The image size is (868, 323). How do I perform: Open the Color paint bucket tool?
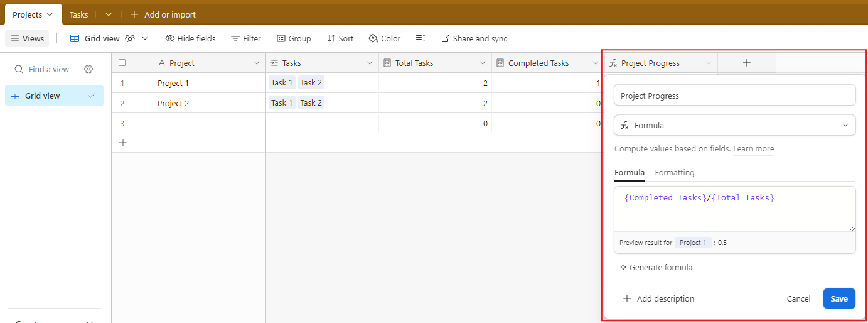pyautogui.click(x=384, y=39)
